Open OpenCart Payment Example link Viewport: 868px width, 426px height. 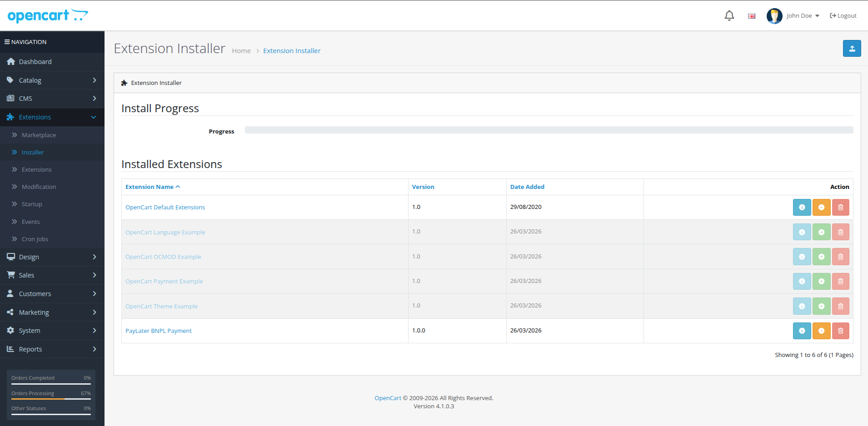pos(164,281)
